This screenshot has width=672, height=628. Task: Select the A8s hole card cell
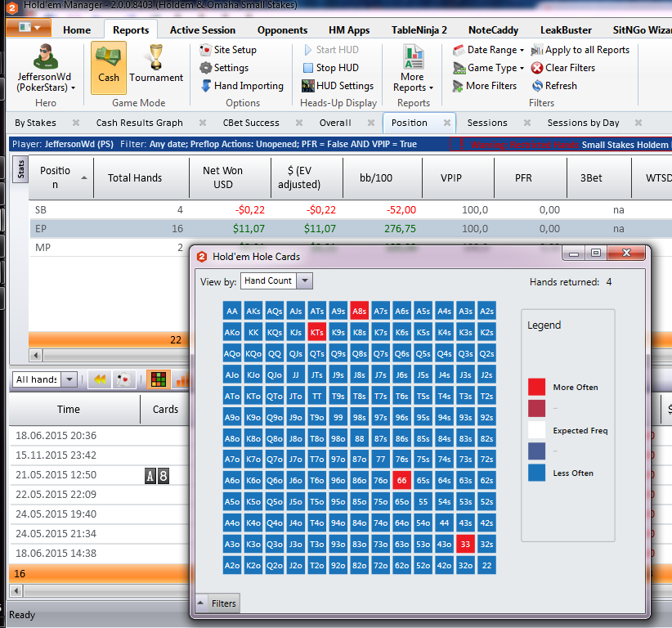point(360,312)
